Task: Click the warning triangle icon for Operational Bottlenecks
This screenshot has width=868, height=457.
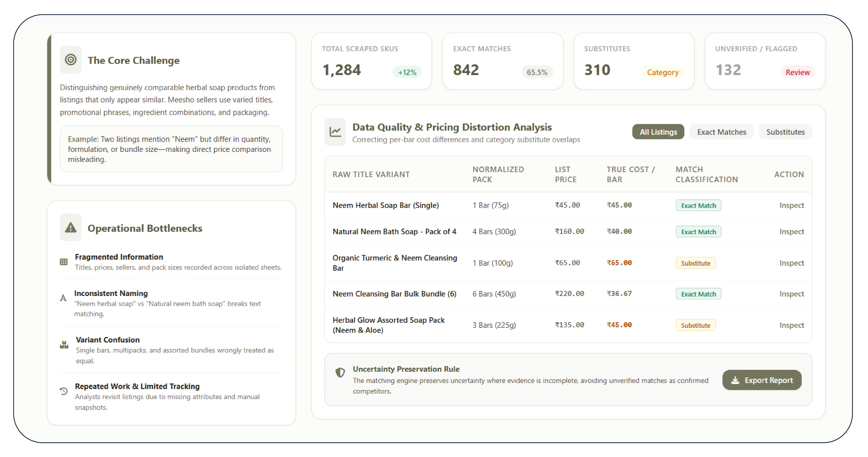Action: 71,228
